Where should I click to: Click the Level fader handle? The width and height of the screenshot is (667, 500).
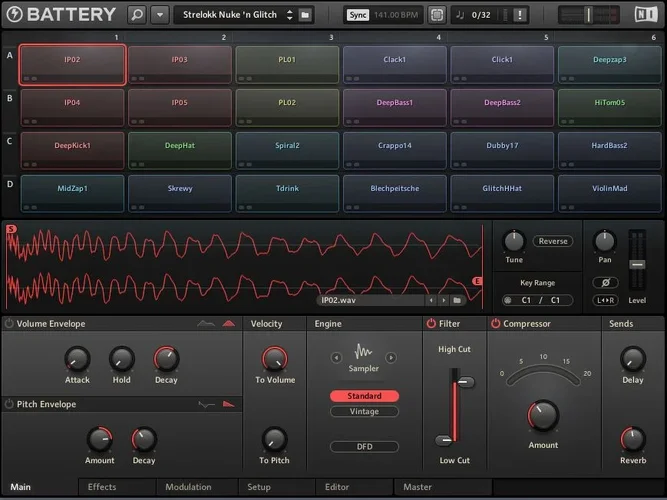coord(635,263)
